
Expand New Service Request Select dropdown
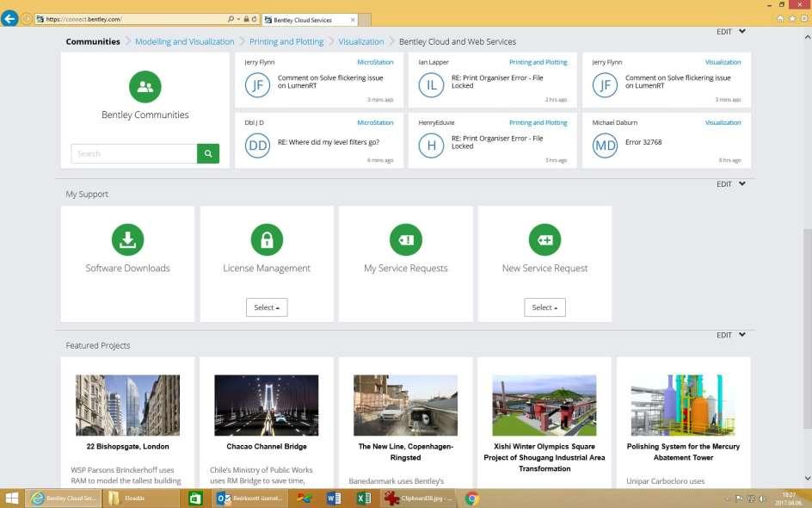544,307
